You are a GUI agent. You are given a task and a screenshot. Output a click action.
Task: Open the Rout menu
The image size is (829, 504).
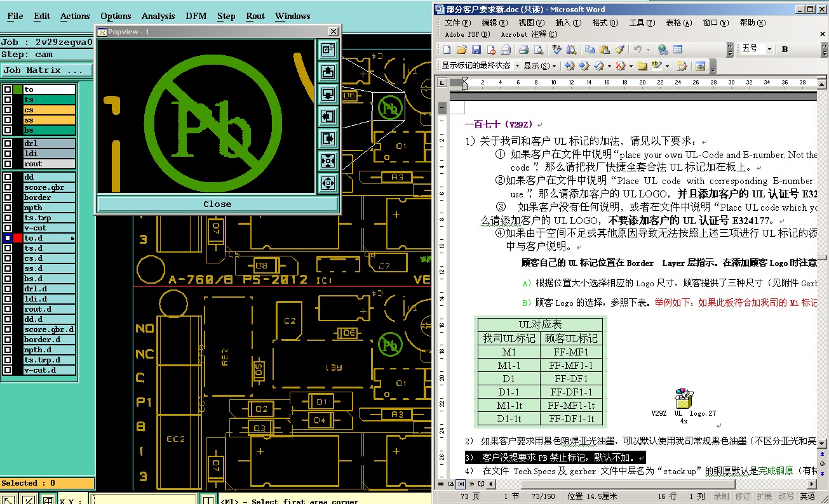pos(255,16)
